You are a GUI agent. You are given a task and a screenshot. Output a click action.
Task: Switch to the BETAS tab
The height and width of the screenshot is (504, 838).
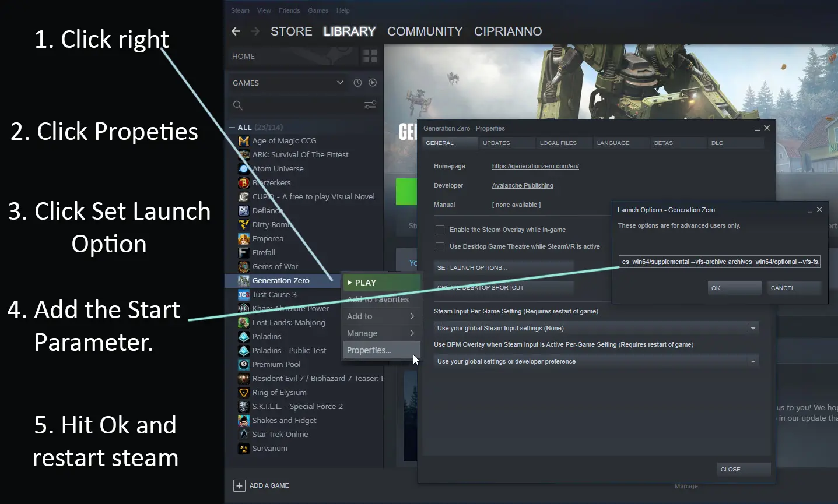[x=678, y=143]
